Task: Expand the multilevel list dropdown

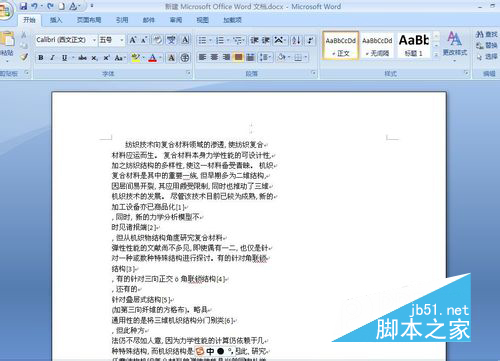Action: pyautogui.click(x=244, y=40)
